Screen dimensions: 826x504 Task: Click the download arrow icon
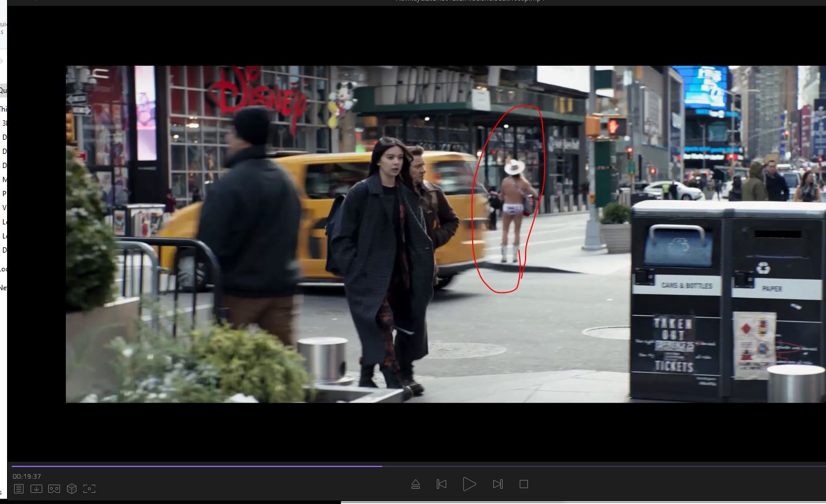[36, 489]
